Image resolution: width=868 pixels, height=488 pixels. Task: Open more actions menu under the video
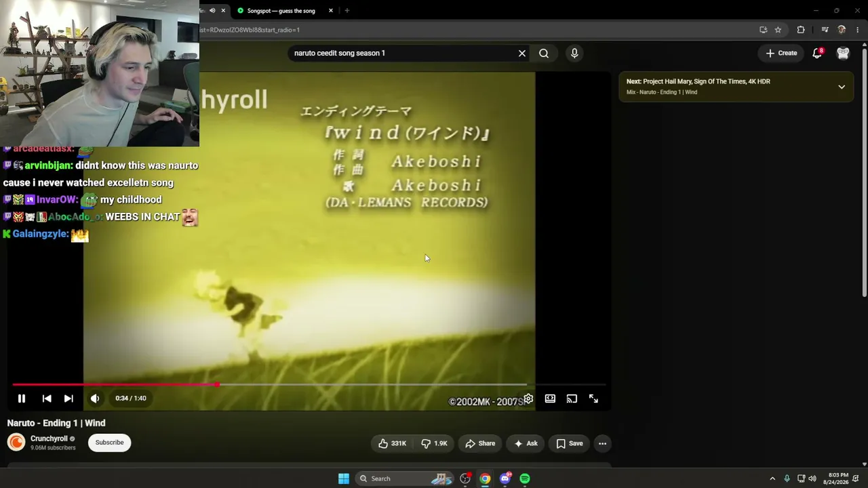[x=602, y=443]
